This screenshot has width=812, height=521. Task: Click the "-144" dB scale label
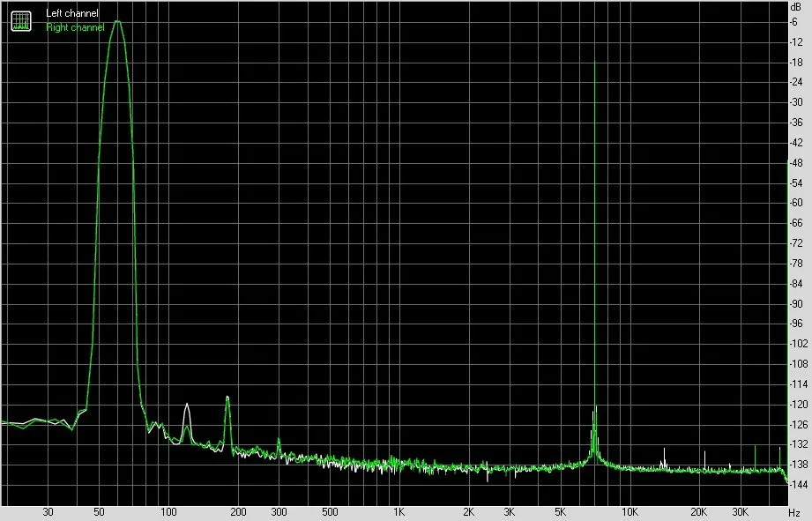tap(798, 484)
